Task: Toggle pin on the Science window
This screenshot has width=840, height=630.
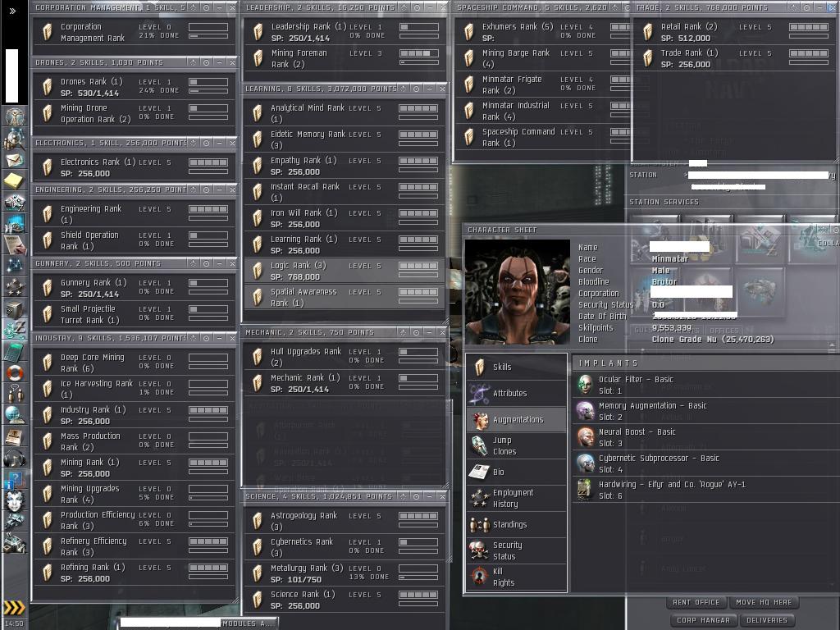Action: pyautogui.click(x=417, y=496)
